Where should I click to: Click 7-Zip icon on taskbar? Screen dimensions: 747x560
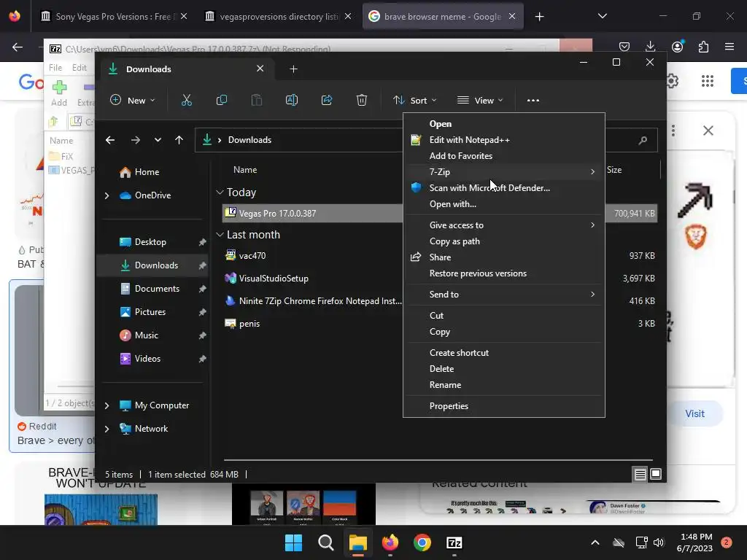click(x=454, y=542)
